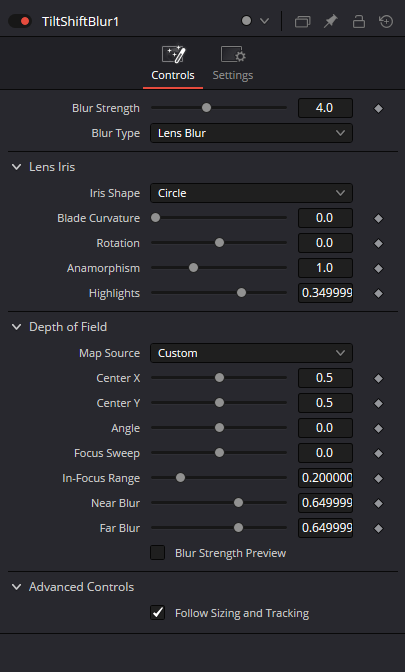Open the Iris Shape dropdown

pyautogui.click(x=251, y=193)
